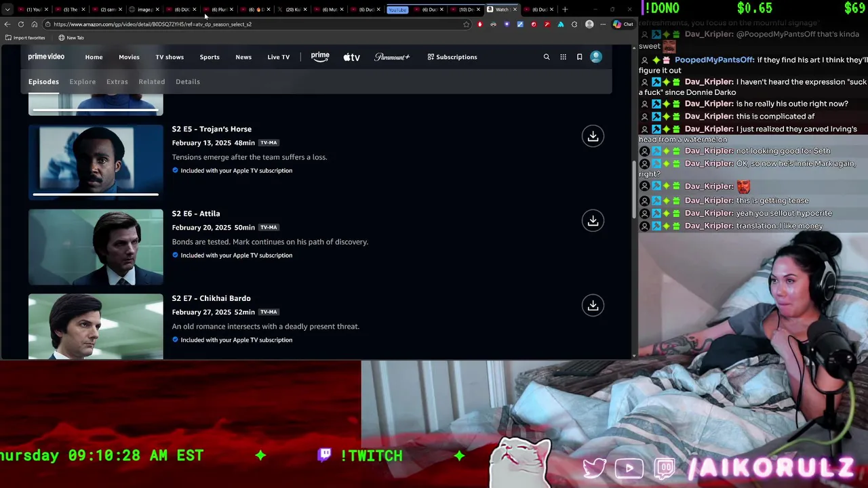The height and width of the screenshot is (488, 868).
Task: Open the browser profile icon
Action: (x=589, y=24)
